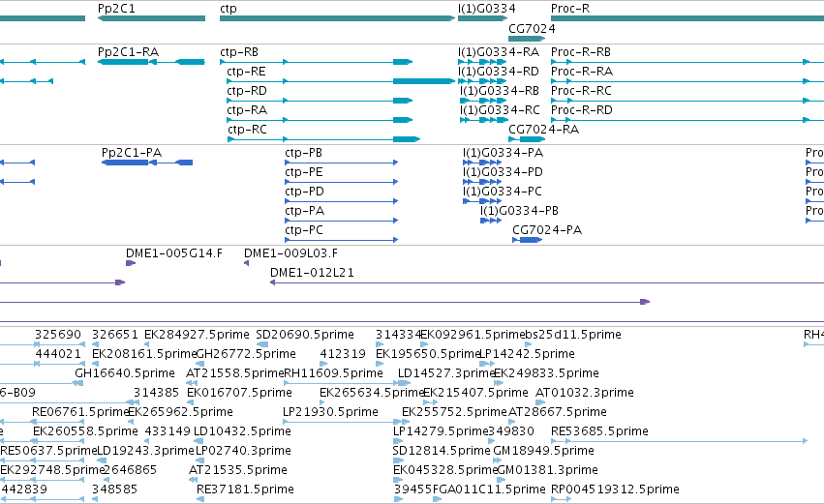Click the SD20690.5prime EST label

pyautogui.click(x=305, y=335)
